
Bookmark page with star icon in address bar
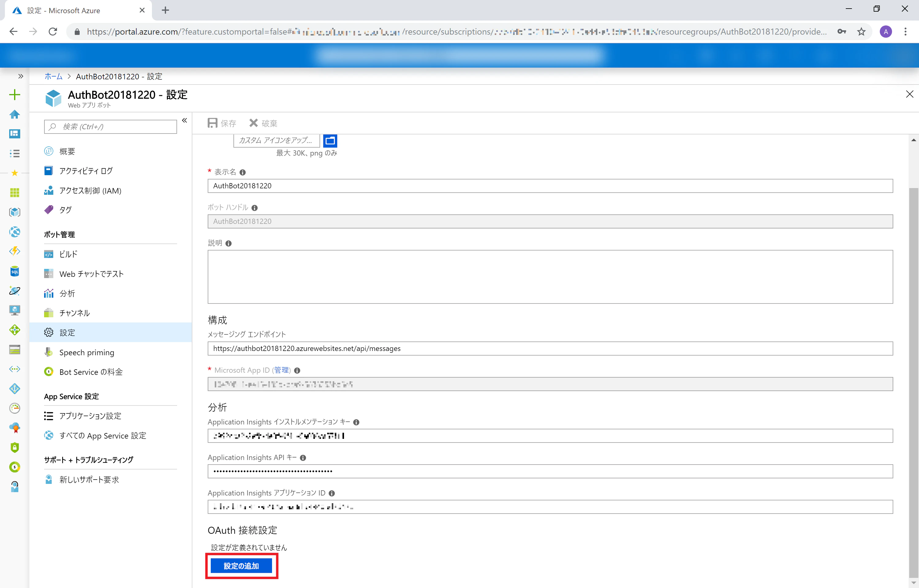pyautogui.click(x=861, y=32)
